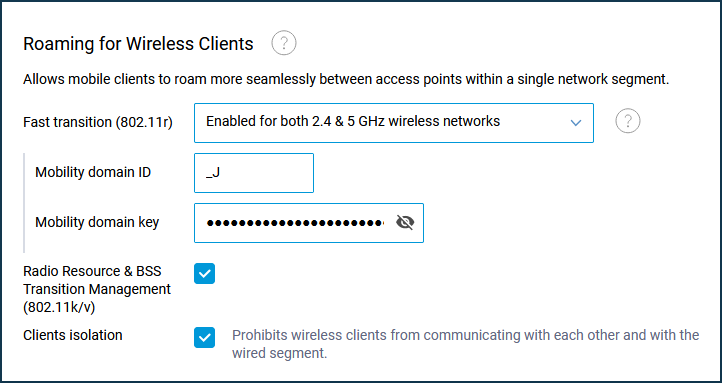Open help for Roaming for Wireless Clients heading
The image size is (722, 383).
284,43
